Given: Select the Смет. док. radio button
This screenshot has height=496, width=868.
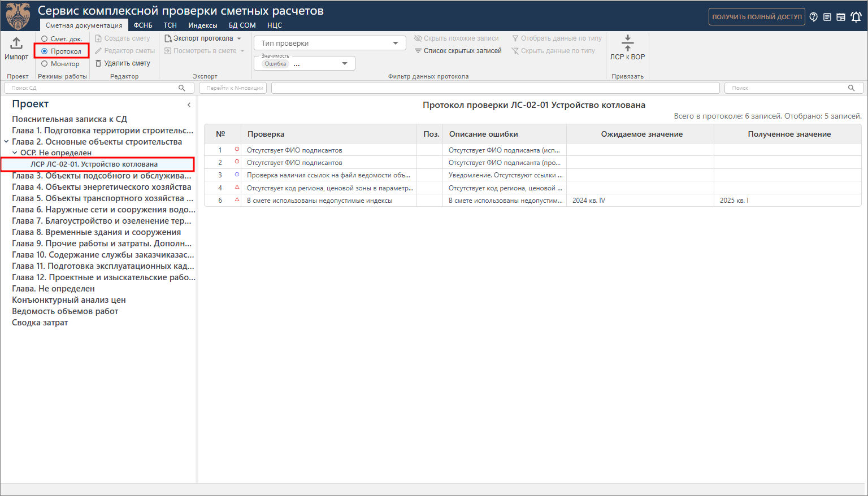Looking at the screenshot, I should pyautogui.click(x=44, y=39).
